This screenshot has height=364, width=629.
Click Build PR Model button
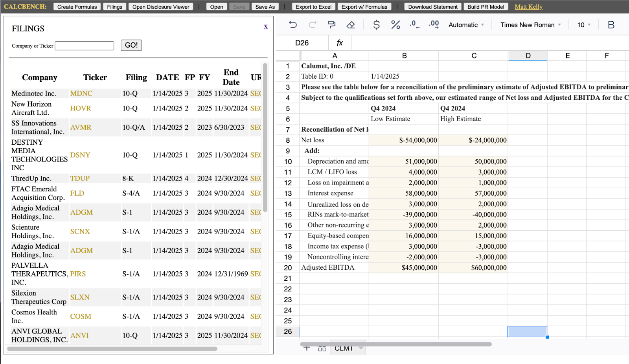tap(486, 7)
